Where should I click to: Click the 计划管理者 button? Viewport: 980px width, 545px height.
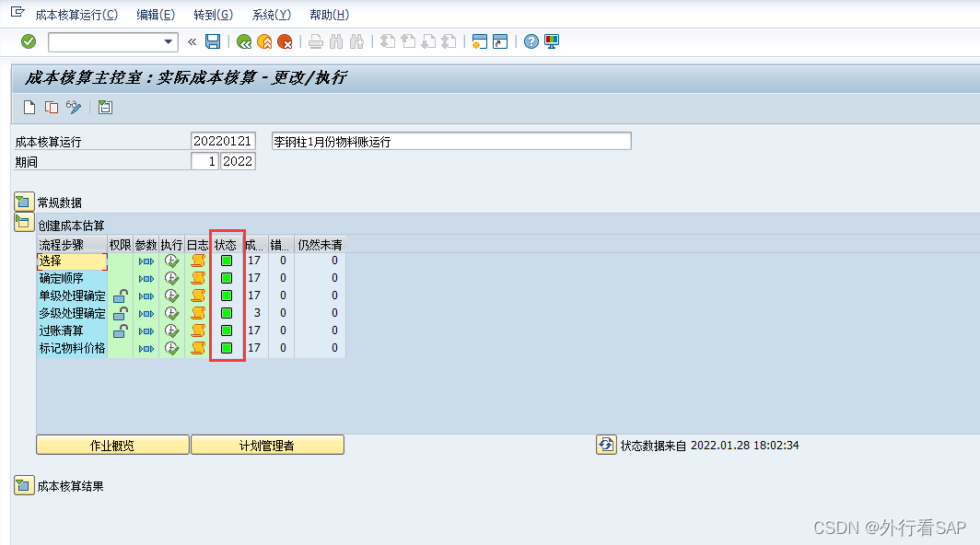[x=267, y=445]
